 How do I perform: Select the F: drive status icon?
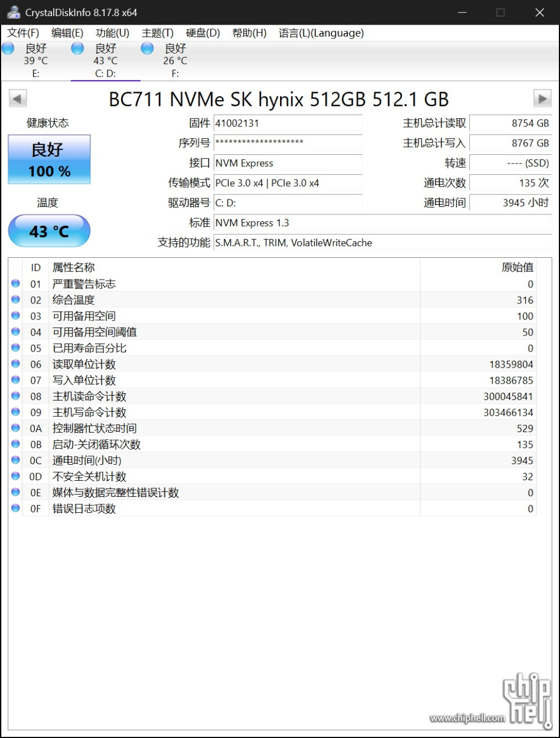click(x=147, y=49)
